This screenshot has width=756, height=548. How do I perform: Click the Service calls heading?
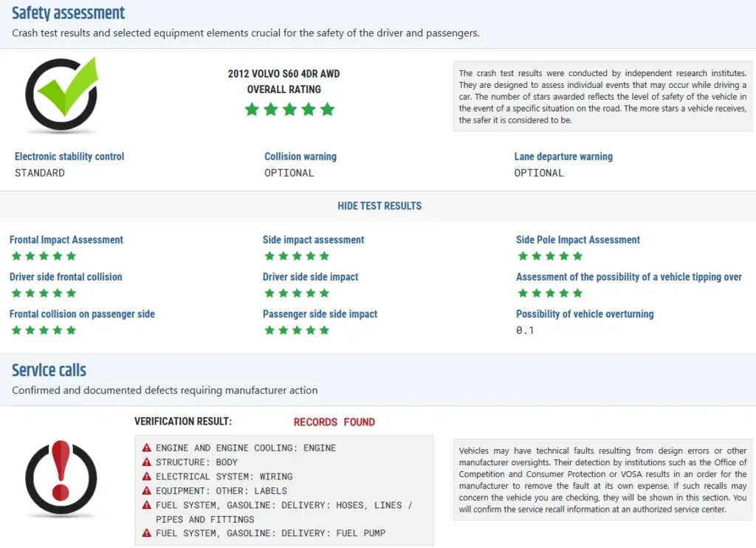(49, 370)
